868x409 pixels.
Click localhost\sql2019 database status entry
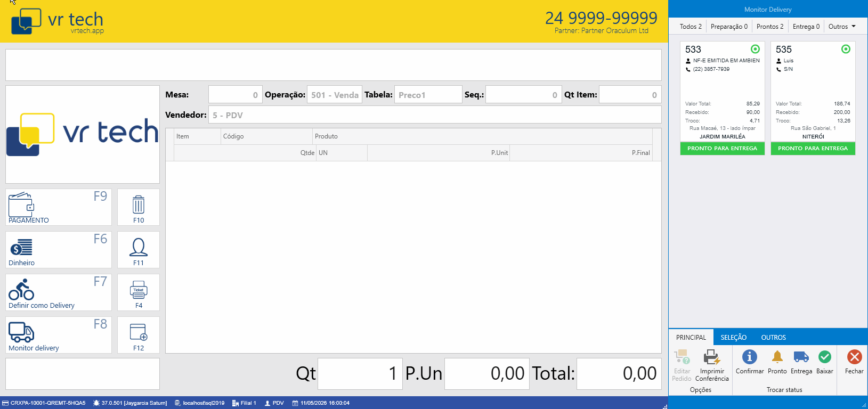pyautogui.click(x=199, y=403)
